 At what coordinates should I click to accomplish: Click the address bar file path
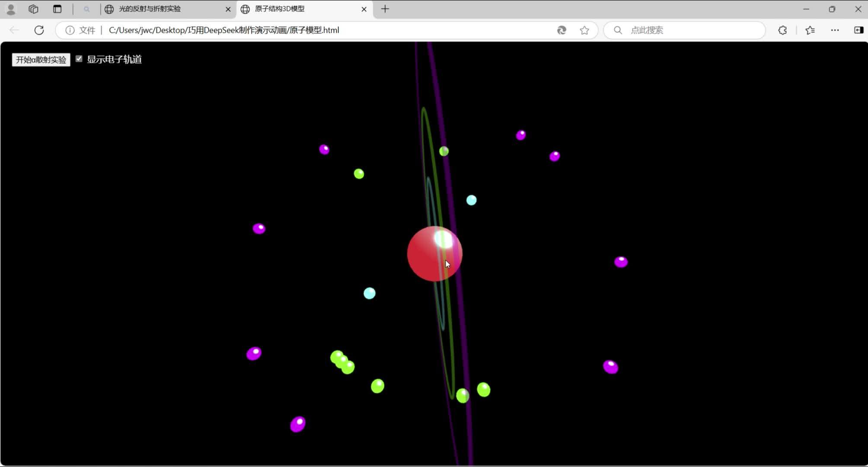click(224, 30)
